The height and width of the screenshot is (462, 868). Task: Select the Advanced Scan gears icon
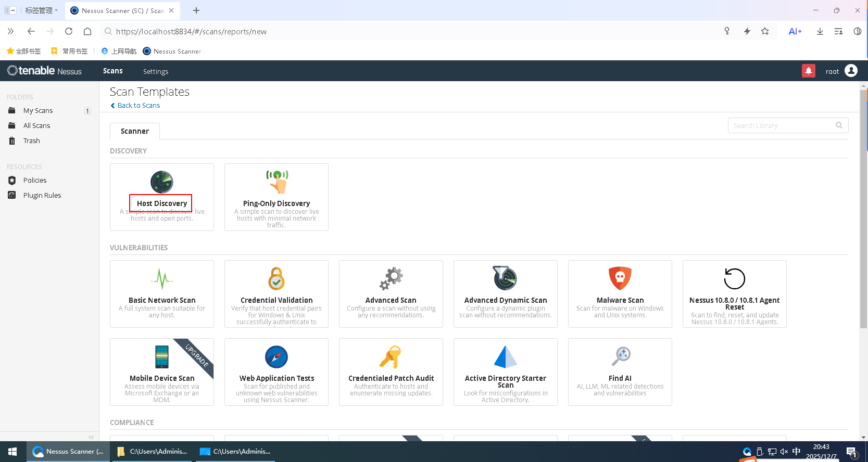point(391,279)
